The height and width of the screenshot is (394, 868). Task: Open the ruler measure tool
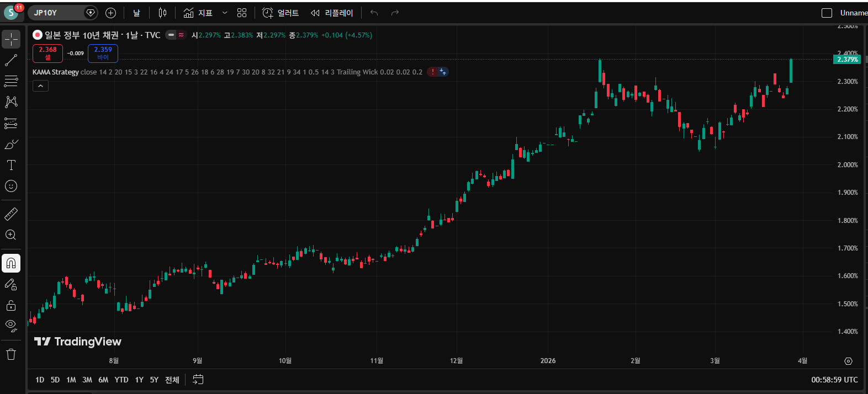tap(11, 214)
